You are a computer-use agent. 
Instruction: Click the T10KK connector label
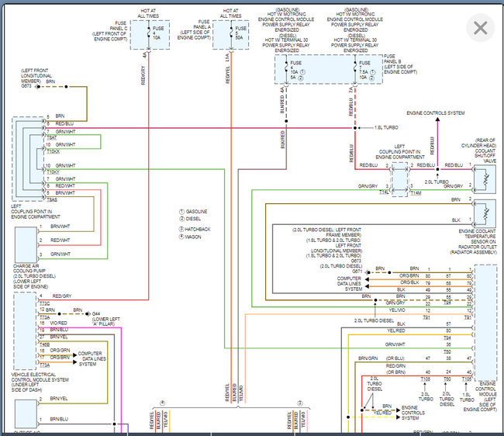click(x=53, y=151)
